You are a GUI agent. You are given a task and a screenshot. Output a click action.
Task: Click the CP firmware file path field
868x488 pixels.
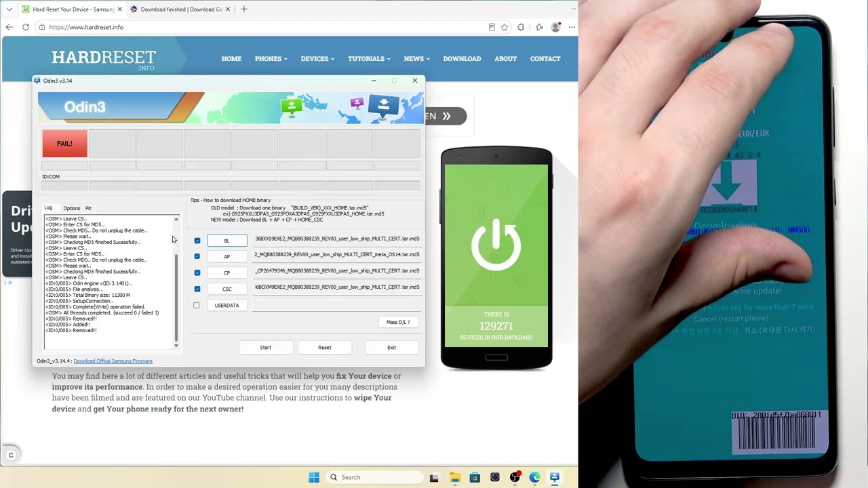[x=337, y=271]
